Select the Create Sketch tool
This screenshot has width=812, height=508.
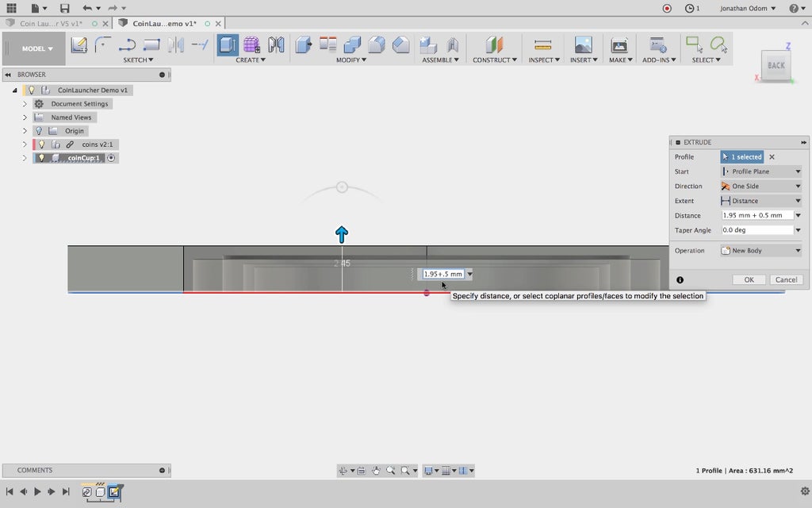tap(79, 44)
